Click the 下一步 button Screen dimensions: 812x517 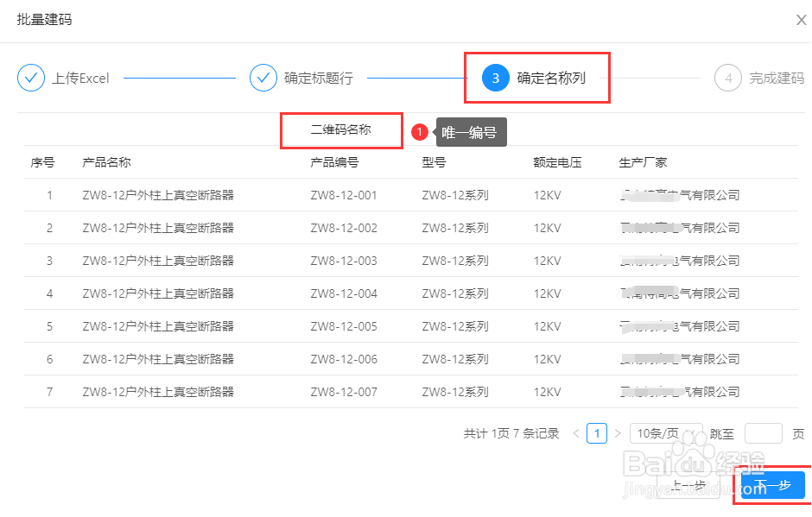(772, 486)
